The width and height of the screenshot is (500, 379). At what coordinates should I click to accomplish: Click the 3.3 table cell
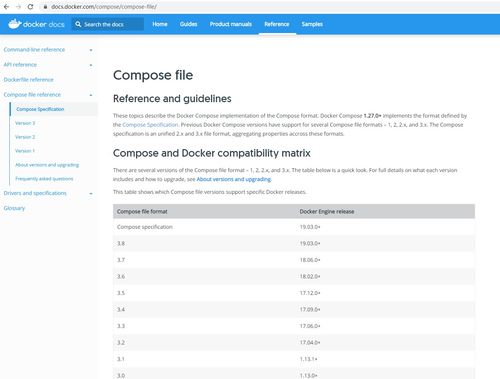point(121,326)
